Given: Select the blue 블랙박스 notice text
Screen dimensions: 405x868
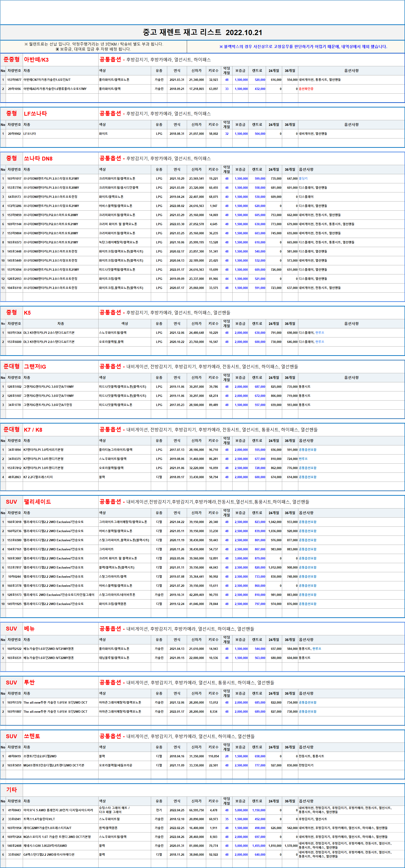Looking at the screenshot, I should click(303, 47).
